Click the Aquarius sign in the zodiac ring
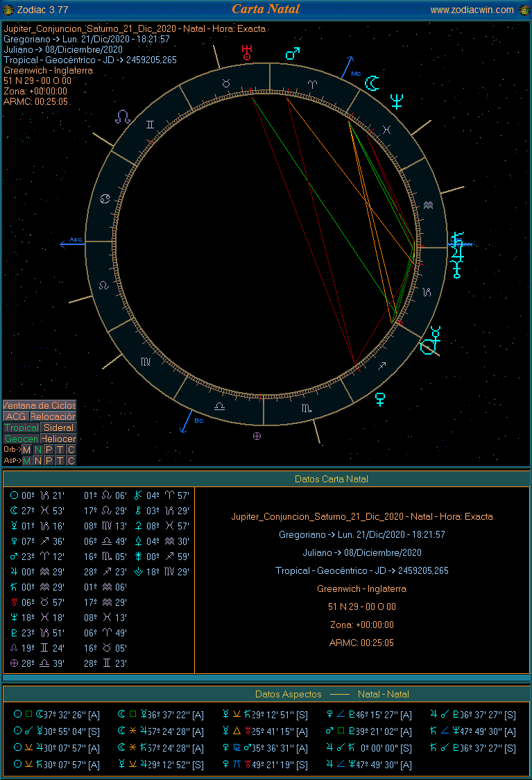The height and width of the screenshot is (780, 532). pos(428,205)
